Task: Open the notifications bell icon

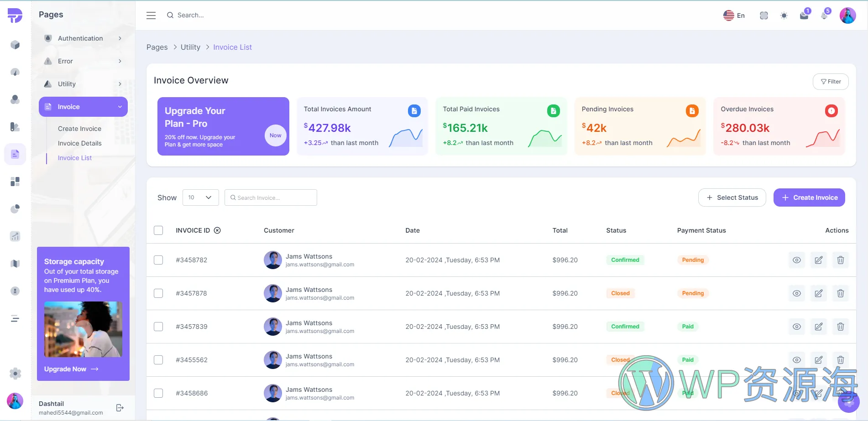Action: [x=824, y=16]
